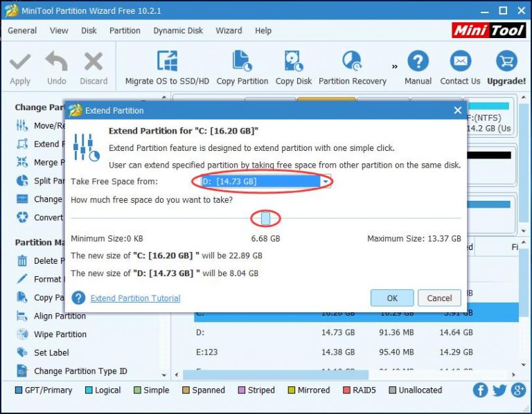Confirm extend with OK button
The height and width of the screenshot is (414, 532).
[x=392, y=298]
